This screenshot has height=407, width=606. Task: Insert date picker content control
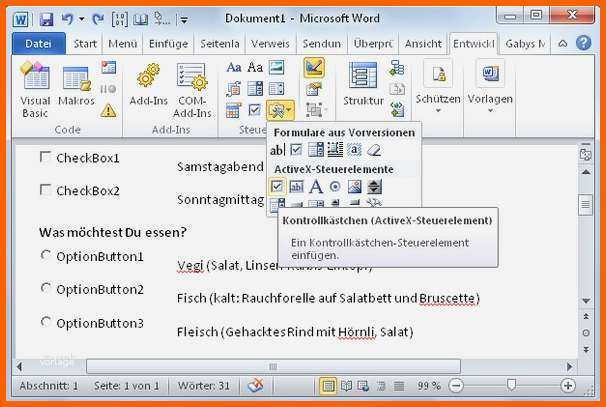pos(234,111)
